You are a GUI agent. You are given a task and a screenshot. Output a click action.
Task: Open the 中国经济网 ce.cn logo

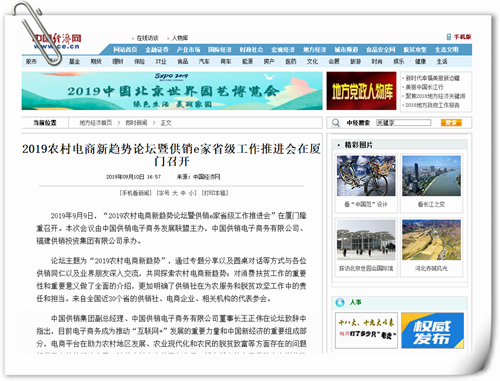[x=57, y=42]
